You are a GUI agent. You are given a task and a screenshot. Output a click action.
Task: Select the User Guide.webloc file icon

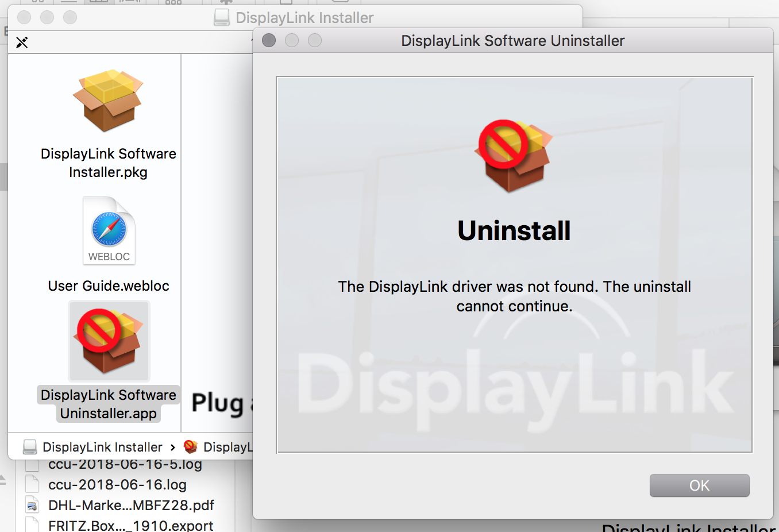click(x=109, y=230)
